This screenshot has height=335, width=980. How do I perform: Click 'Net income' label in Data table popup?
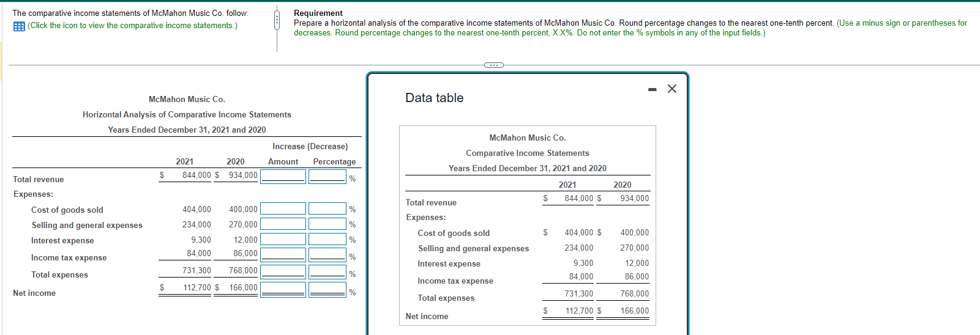pyautogui.click(x=427, y=316)
